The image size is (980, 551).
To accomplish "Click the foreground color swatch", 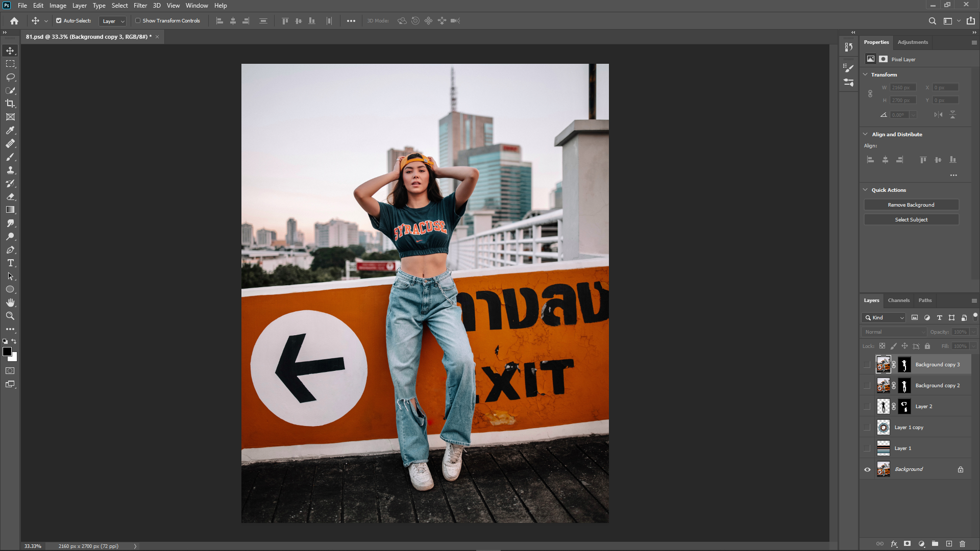I will [7, 352].
